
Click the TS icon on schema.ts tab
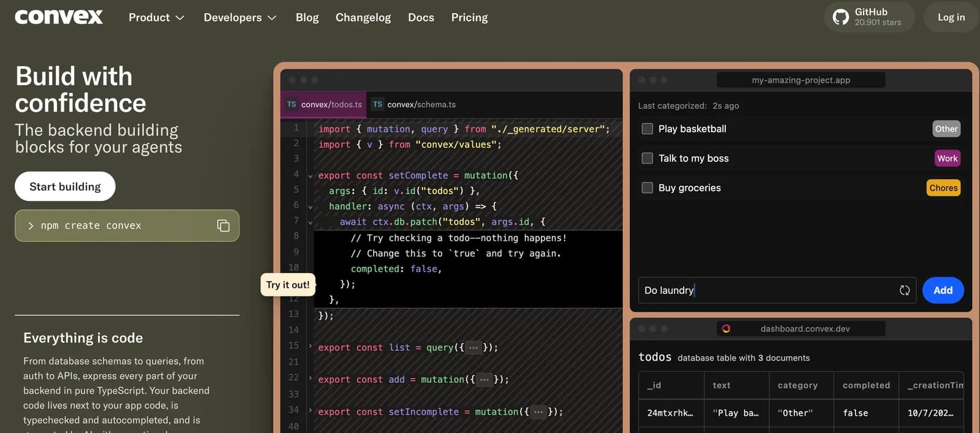coord(377,104)
